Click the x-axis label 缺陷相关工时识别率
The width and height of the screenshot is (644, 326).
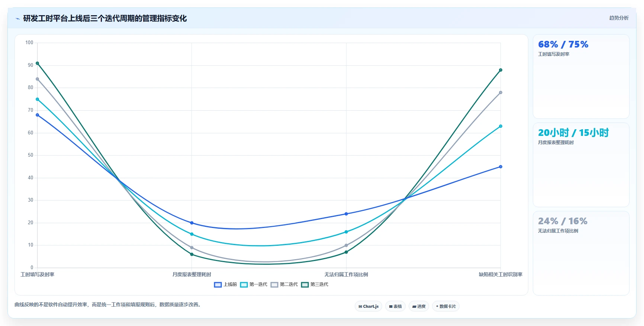(x=500, y=274)
